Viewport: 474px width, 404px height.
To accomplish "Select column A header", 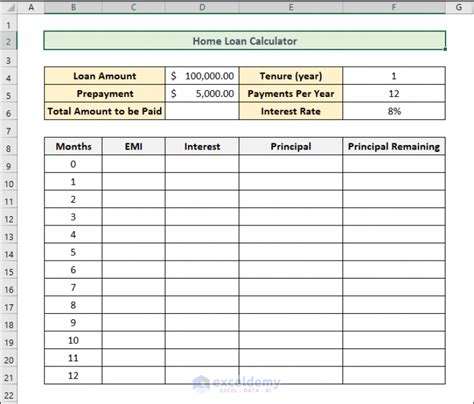I will pyautogui.click(x=31, y=7).
